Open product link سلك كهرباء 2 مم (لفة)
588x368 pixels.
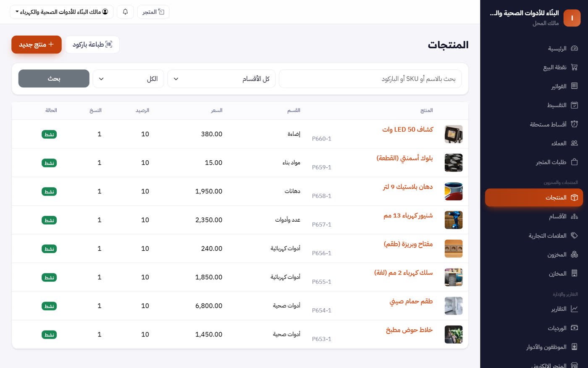tap(403, 273)
